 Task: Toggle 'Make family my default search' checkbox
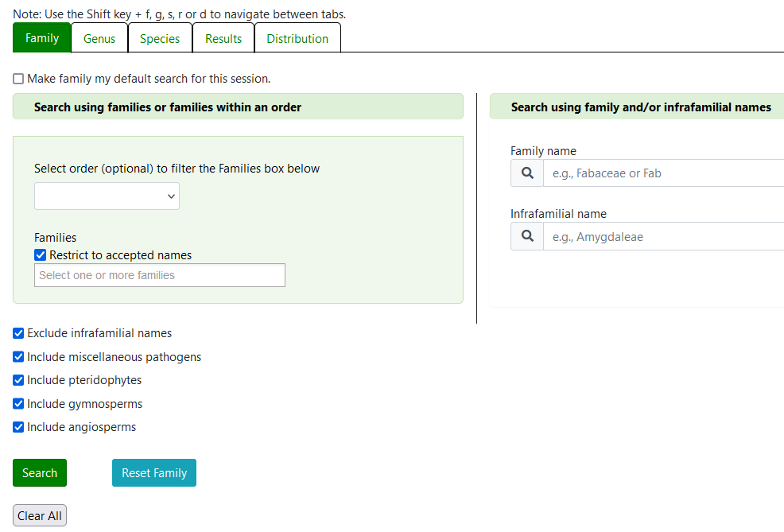point(18,79)
